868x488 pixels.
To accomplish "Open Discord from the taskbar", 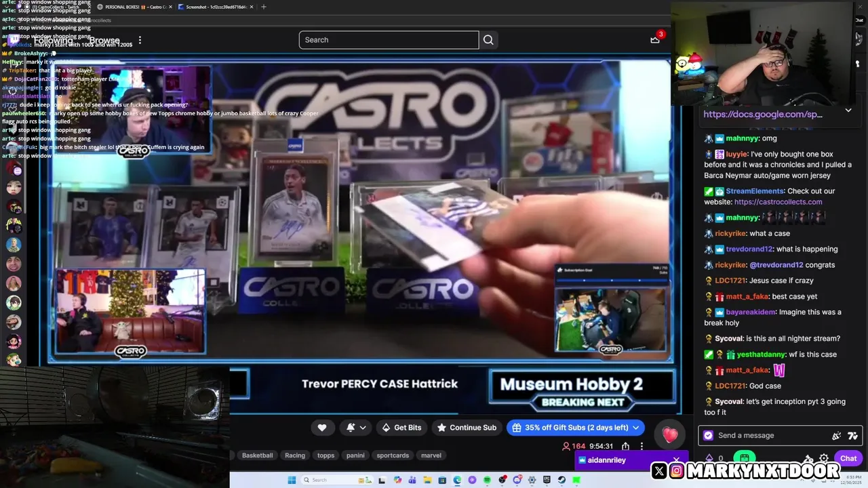I will click(517, 480).
